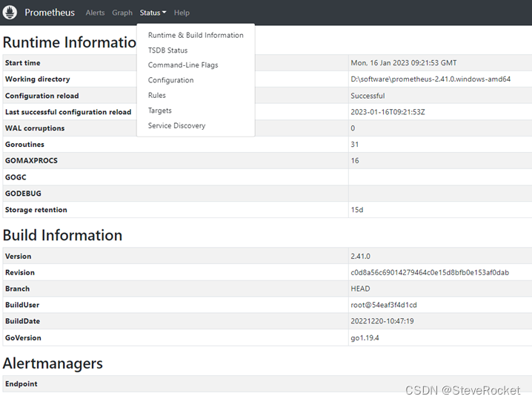Click the Alertmanagers heading
The width and height of the screenshot is (532, 402).
(x=53, y=363)
